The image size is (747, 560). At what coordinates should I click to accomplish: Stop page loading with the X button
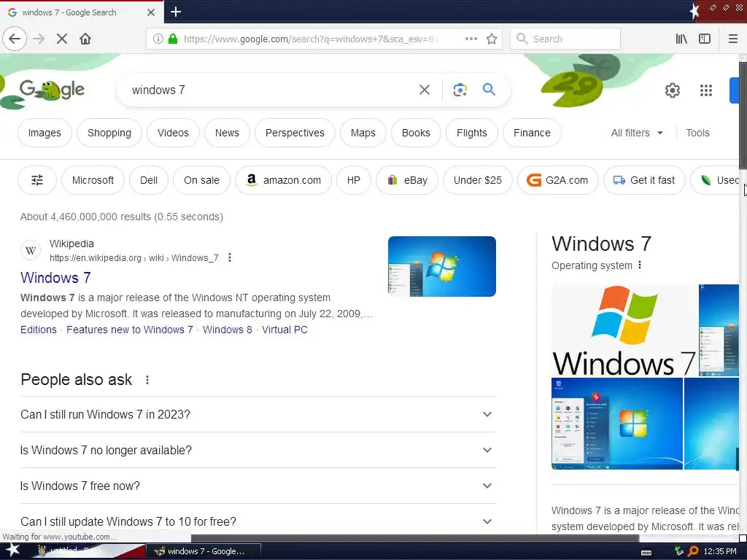pyautogui.click(x=62, y=39)
